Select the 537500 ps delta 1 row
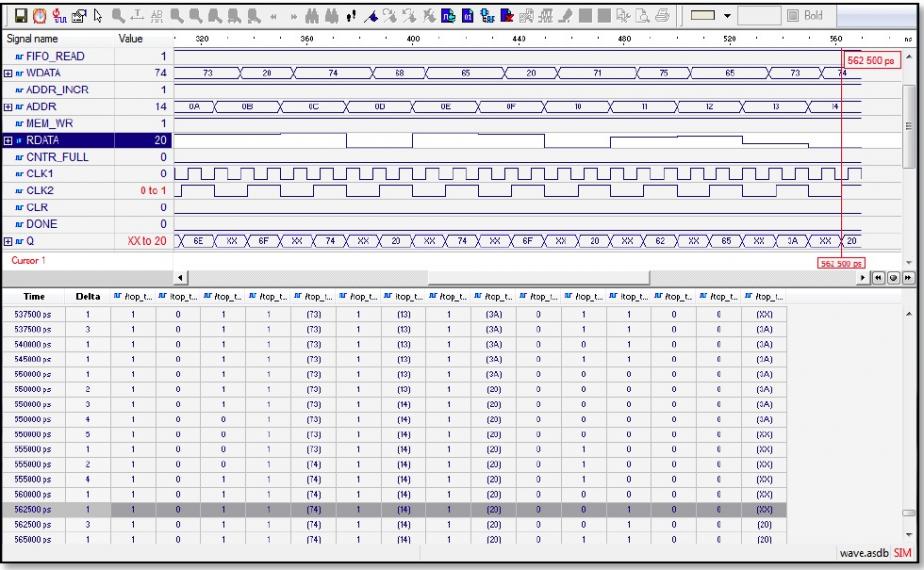This screenshot has height=570, width=924. 394,314
